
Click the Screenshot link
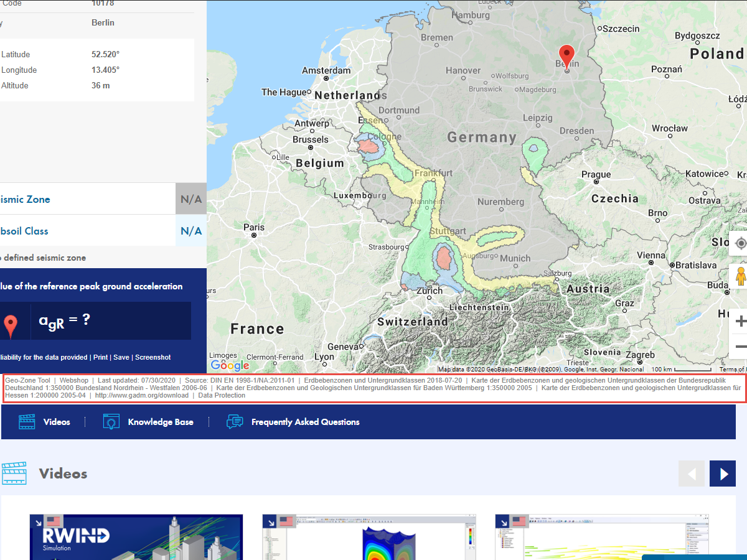(x=152, y=357)
